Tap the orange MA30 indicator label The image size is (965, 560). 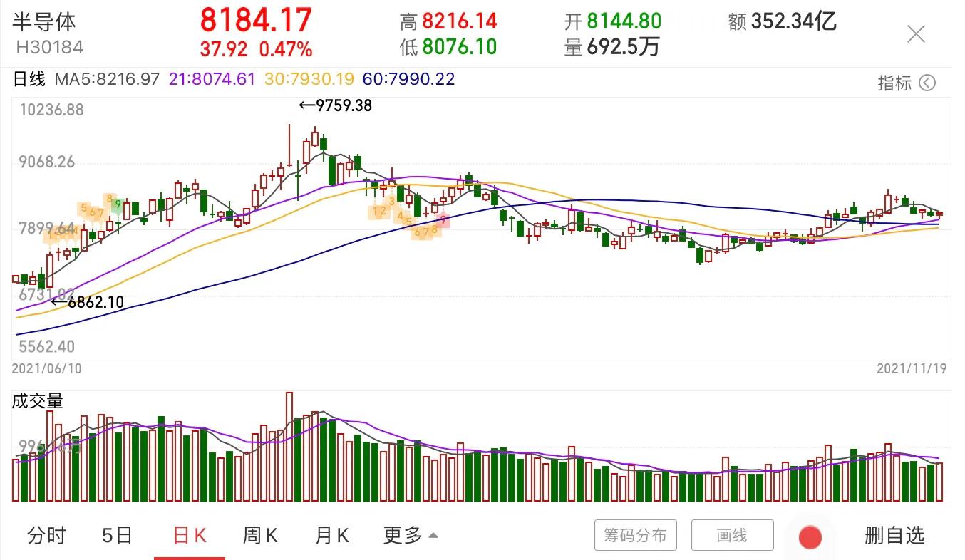[309, 79]
